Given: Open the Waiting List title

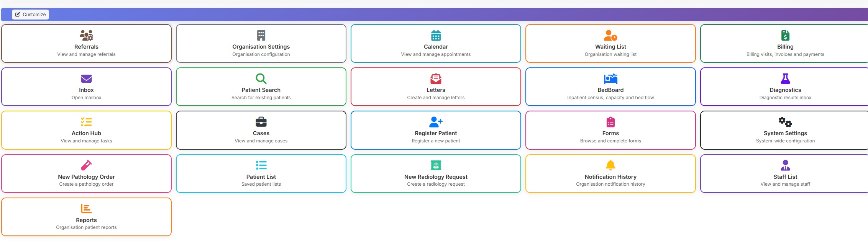Looking at the screenshot, I should pyautogui.click(x=610, y=47).
